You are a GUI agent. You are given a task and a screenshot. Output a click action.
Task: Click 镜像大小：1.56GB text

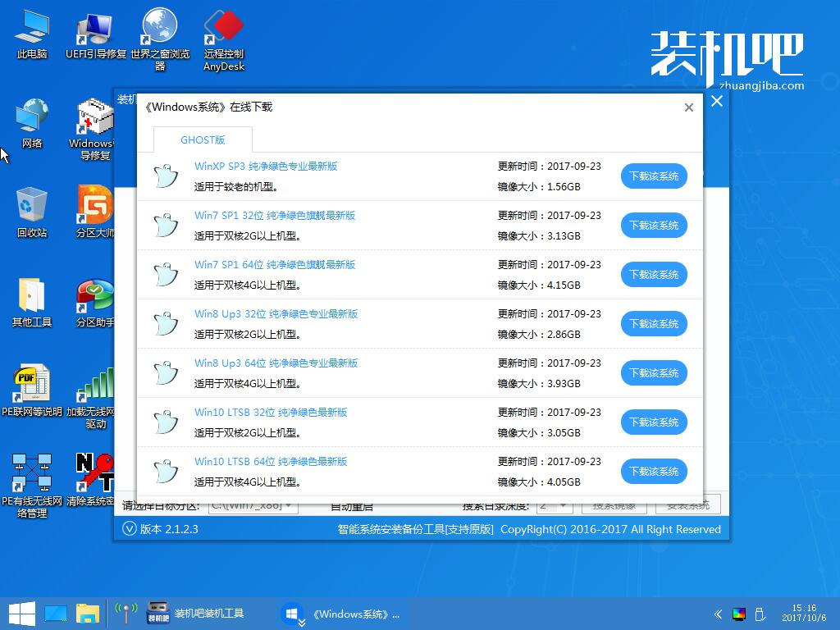point(539,186)
